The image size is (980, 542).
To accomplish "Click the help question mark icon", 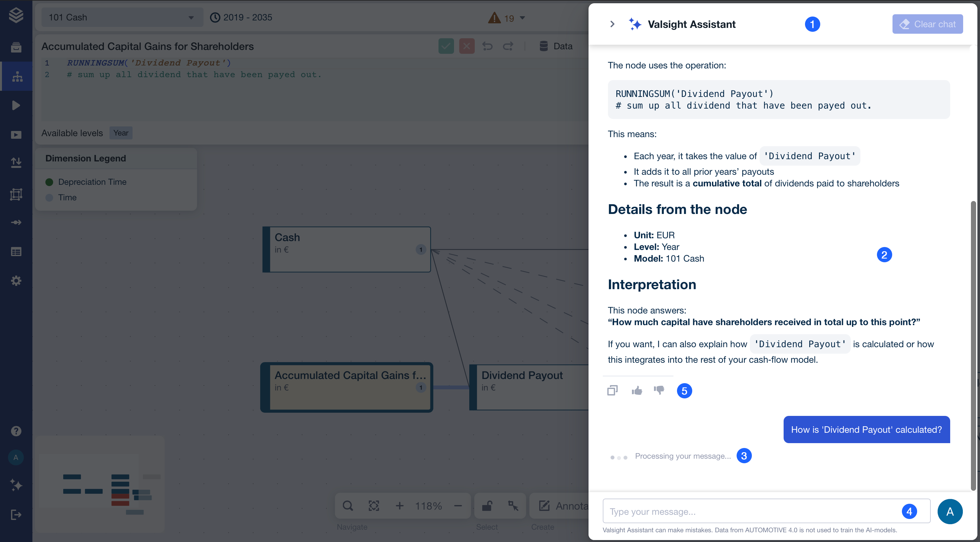I will pos(16,431).
